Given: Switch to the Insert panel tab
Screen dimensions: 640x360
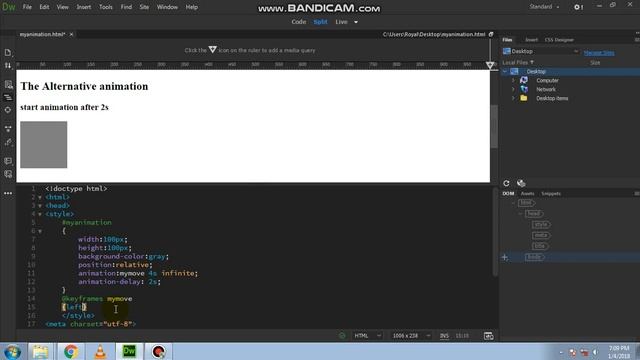Looking at the screenshot, I should coord(531,40).
